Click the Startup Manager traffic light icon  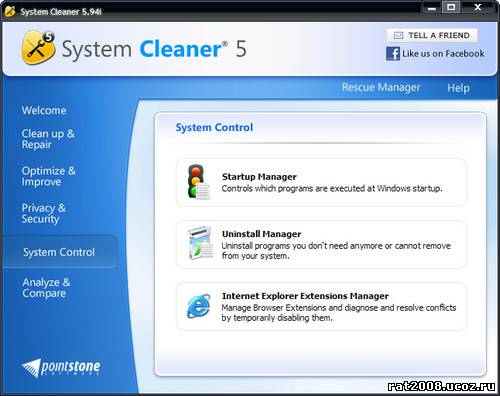click(199, 182)
